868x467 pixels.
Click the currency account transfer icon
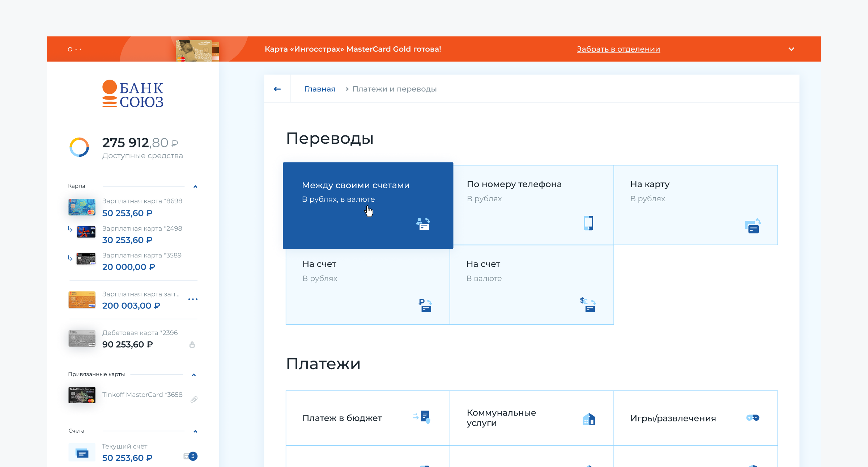[588, 304]
